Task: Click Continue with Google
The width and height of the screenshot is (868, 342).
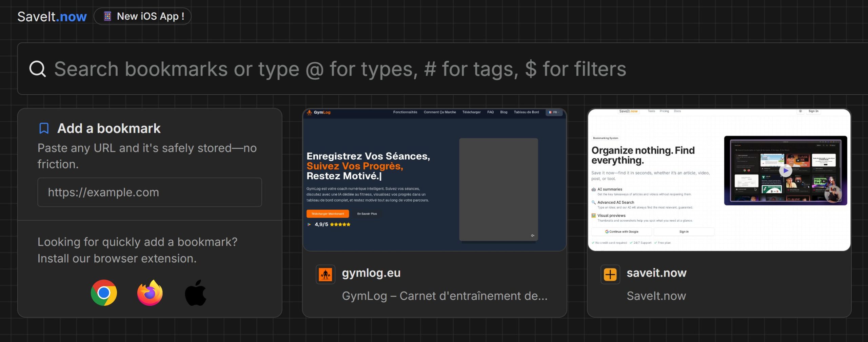Action: click(622, 232)
